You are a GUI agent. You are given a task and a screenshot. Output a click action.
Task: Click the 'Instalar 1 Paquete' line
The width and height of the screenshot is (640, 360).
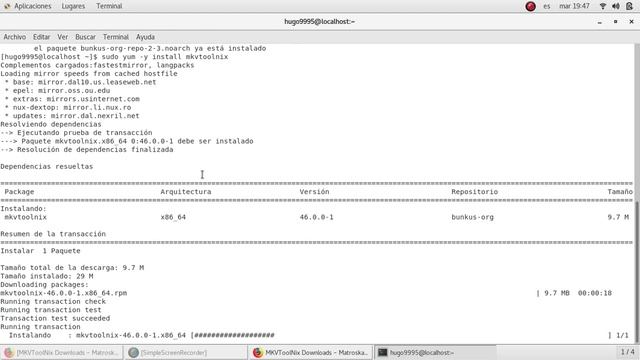pos(40,251)
